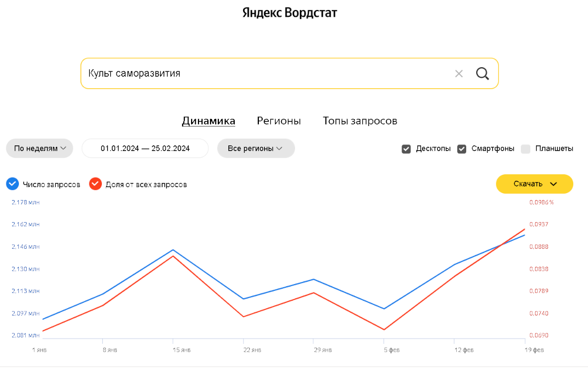Image resolution: width=588 pixels, height=378 pixels.
Task: Click the 1 янв axis label
Action: coord(39,350)
